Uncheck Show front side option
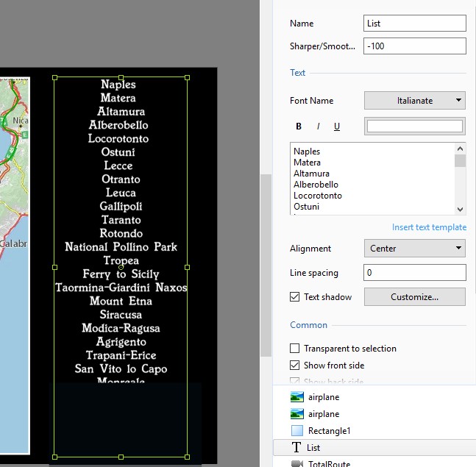The image size is (476, 467). coord(295,366)
